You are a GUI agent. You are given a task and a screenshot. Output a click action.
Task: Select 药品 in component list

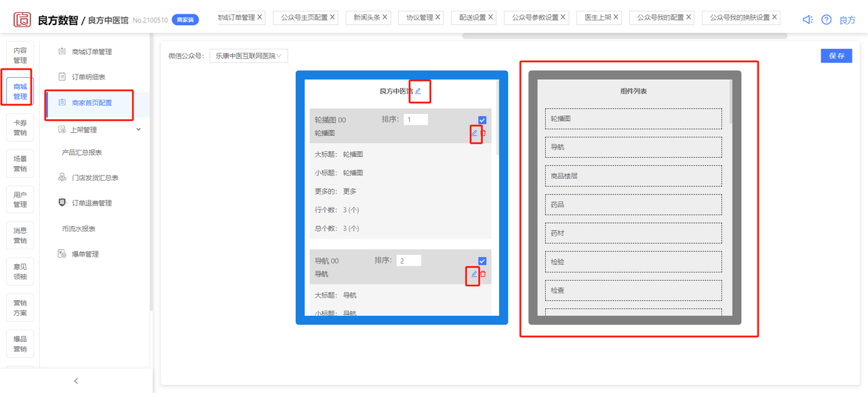(x=633, y=205)
